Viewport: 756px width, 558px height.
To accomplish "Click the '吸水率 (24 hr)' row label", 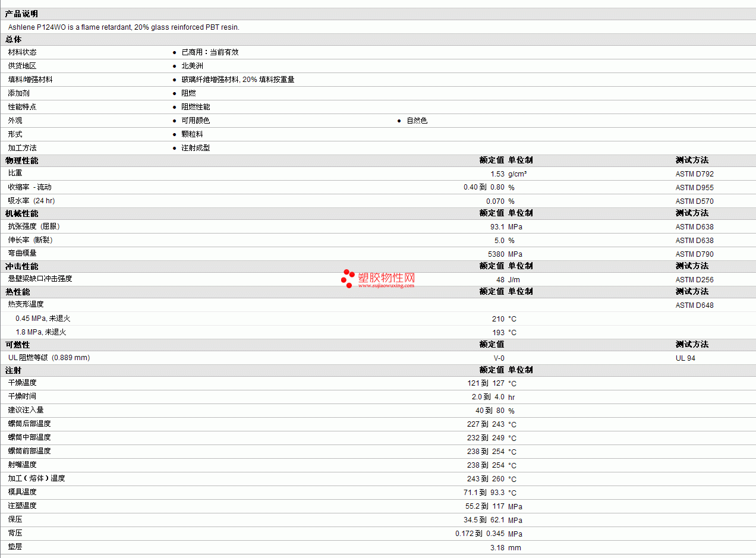I will tap(31, 201).
